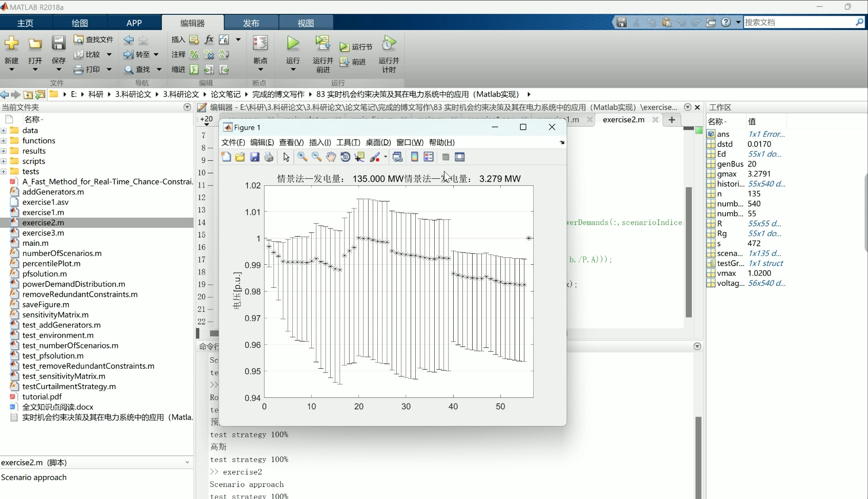Toggle the Link Plot button in Figure
The image size is (868, 499).
(397, 157)
